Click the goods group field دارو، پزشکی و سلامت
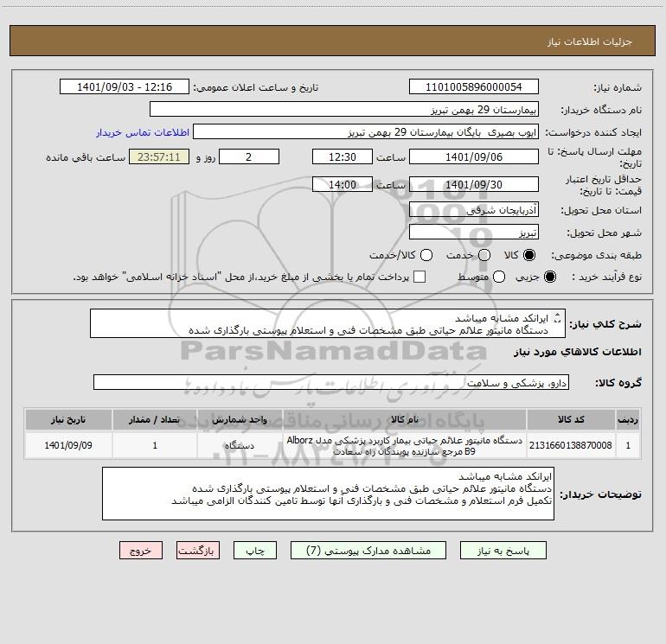The height and width of the screenshot is (644, 666). pyautogui.click(x=331, y=382)
